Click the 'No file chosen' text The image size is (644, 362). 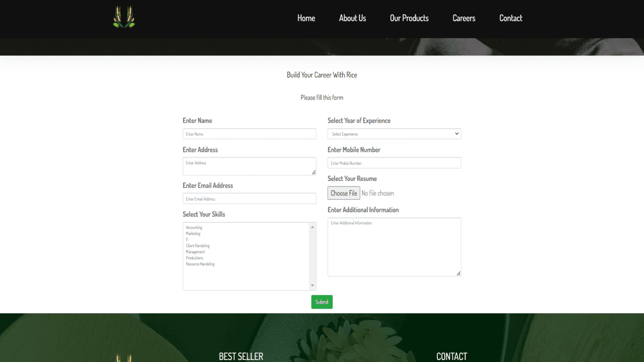(378, 193)
